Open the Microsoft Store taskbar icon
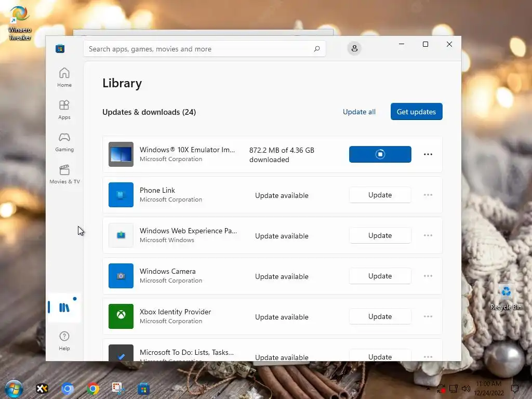Image resolution: width=532 pixels, height=399 pixels. coord(143,389)
